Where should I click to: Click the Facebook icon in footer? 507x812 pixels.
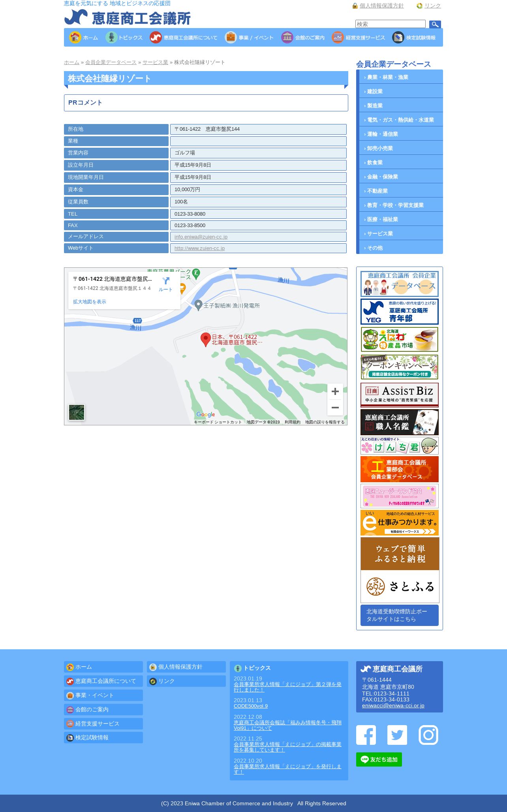(x=366, y=735)
